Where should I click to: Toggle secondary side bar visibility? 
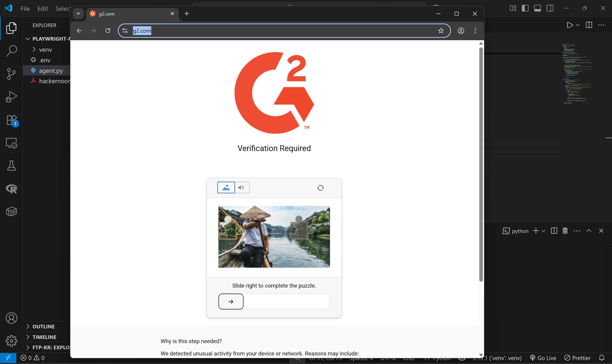click(550, 8)
